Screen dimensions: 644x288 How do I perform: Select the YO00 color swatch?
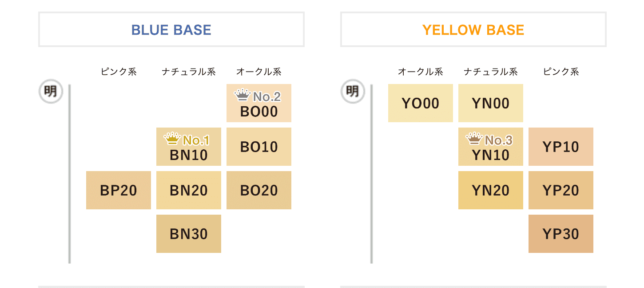[421, 103]
